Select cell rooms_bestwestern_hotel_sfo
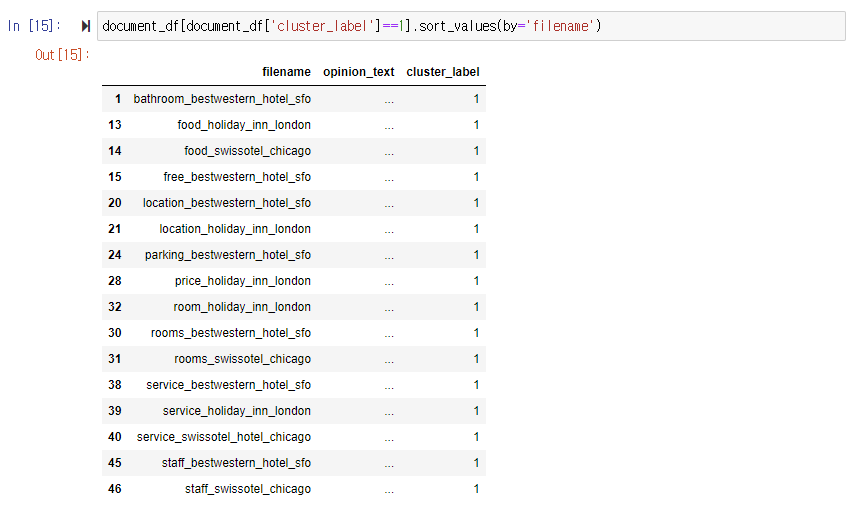This screenshot has height=511, width=855. (231, 333)
